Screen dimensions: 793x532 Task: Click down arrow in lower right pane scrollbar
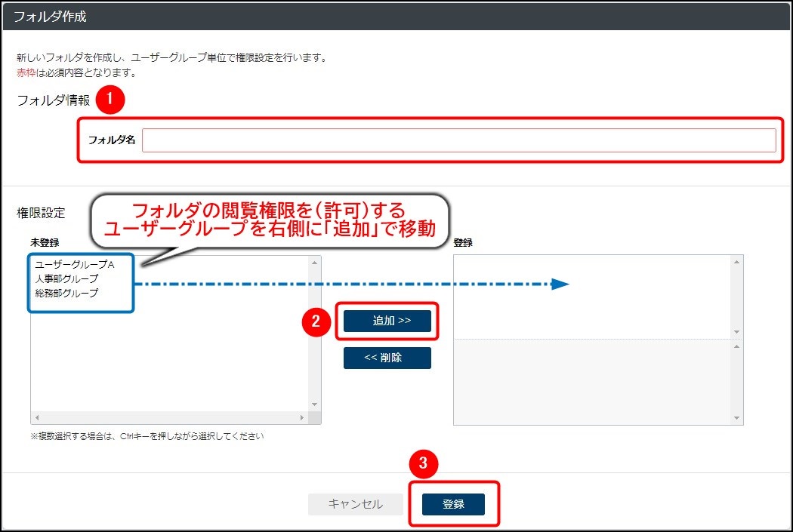[736, 418]
